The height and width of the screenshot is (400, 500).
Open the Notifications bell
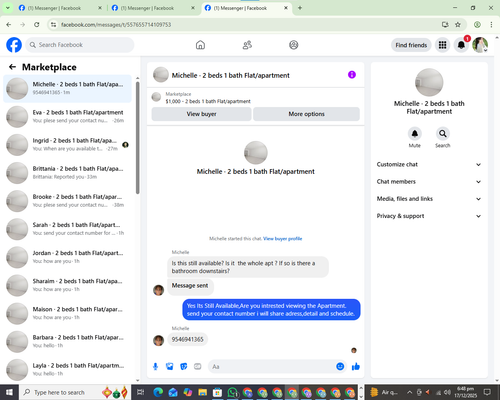pyautogui.click(x=461, y=45)
